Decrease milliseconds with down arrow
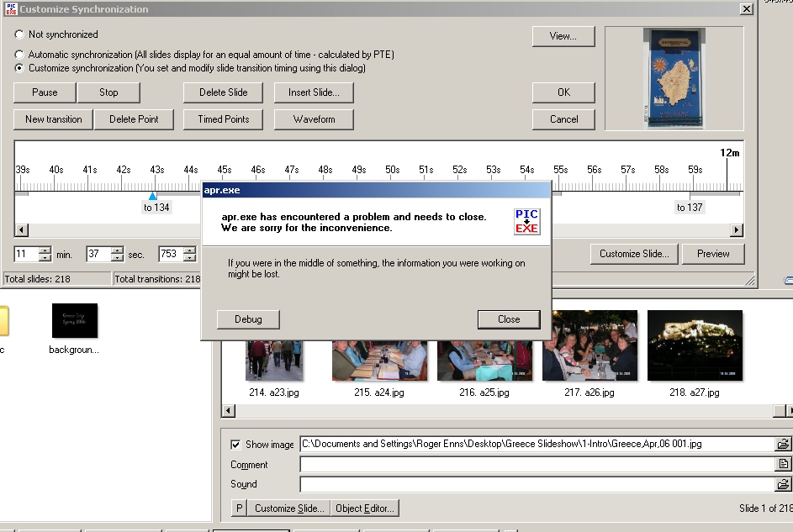793x532 pixels. pyautogui.click(x=190, y=258)
